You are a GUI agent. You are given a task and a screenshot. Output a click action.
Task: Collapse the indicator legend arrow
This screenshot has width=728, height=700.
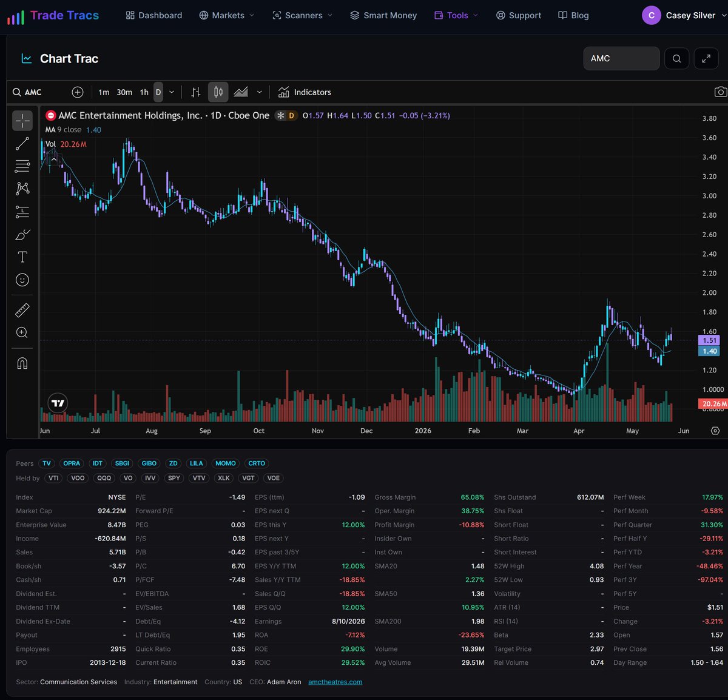point(54,159)
